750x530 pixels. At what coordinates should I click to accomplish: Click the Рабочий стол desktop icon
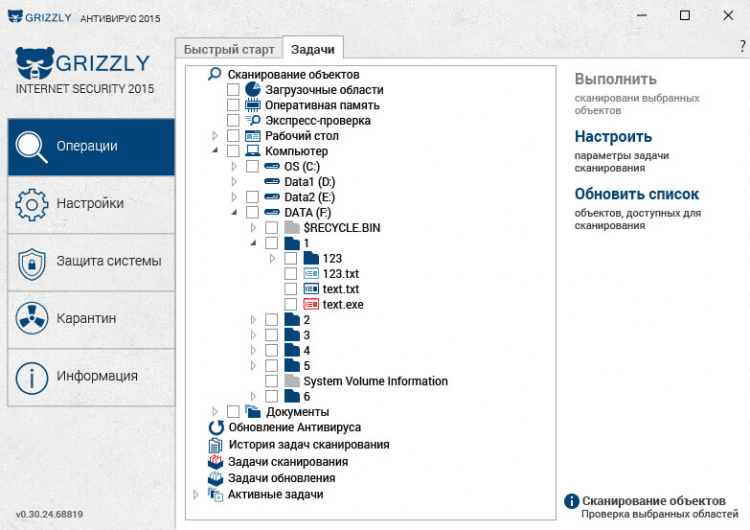(x=253, y=136)
